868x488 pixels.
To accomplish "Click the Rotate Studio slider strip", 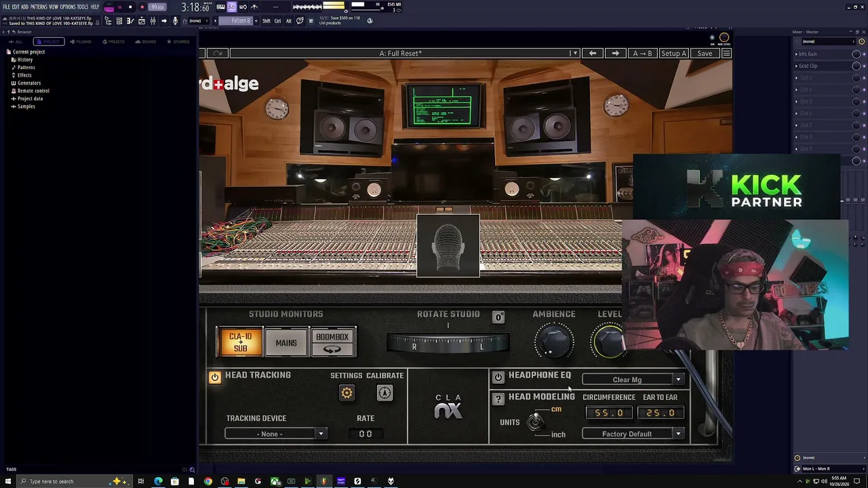I will tap(448, 344).
